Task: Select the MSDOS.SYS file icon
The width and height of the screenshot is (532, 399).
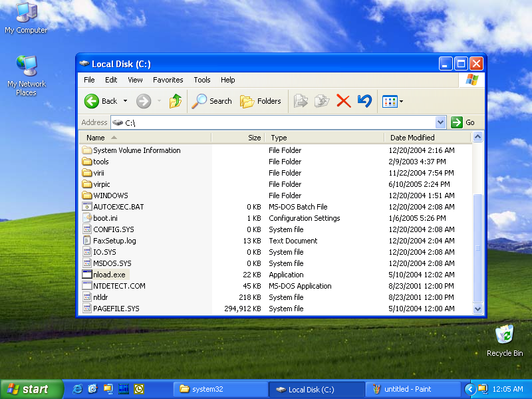Action: coord(87,263)
